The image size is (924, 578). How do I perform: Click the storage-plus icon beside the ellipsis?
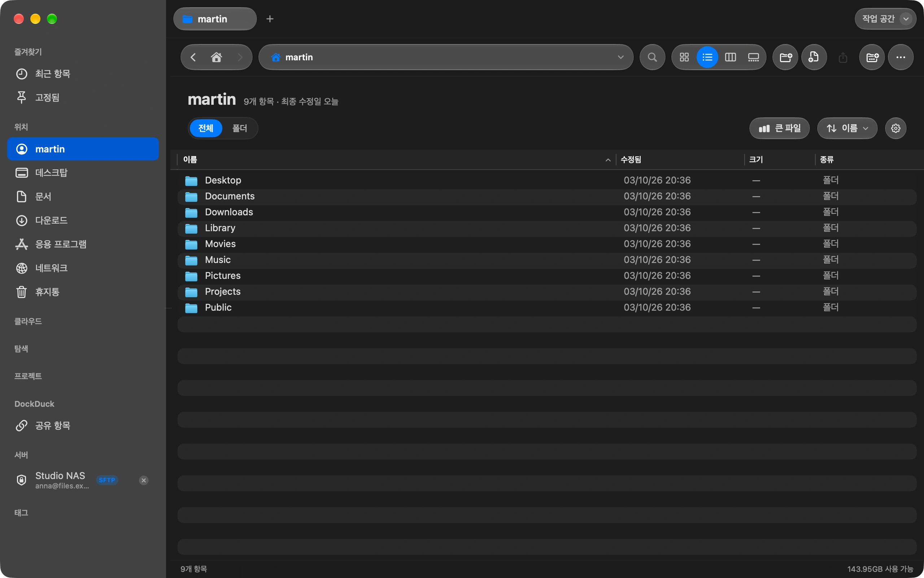(872, 57)
